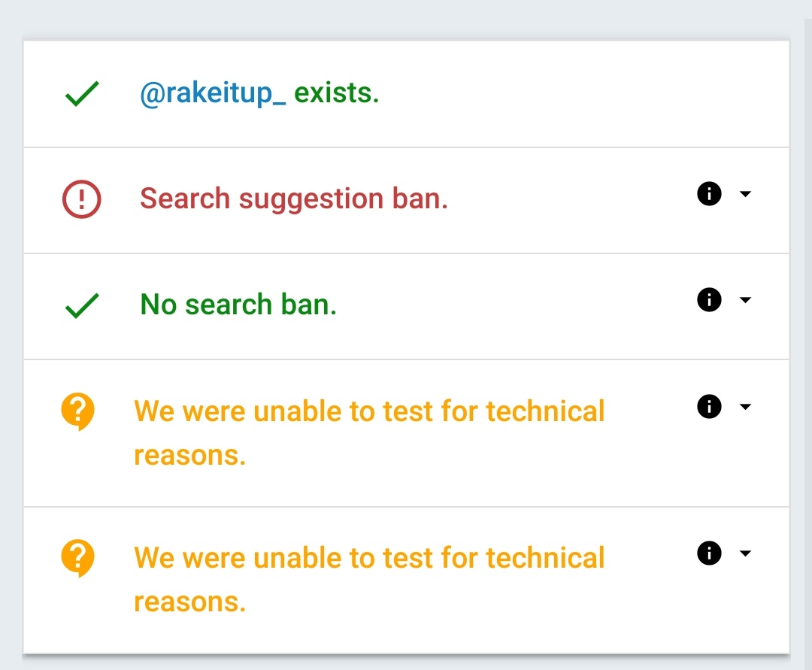Image resolution: width=812 pixels, height=670 pixels.
Task: Expand the first unable-to-test row arrow
Action: click(745, 407)
